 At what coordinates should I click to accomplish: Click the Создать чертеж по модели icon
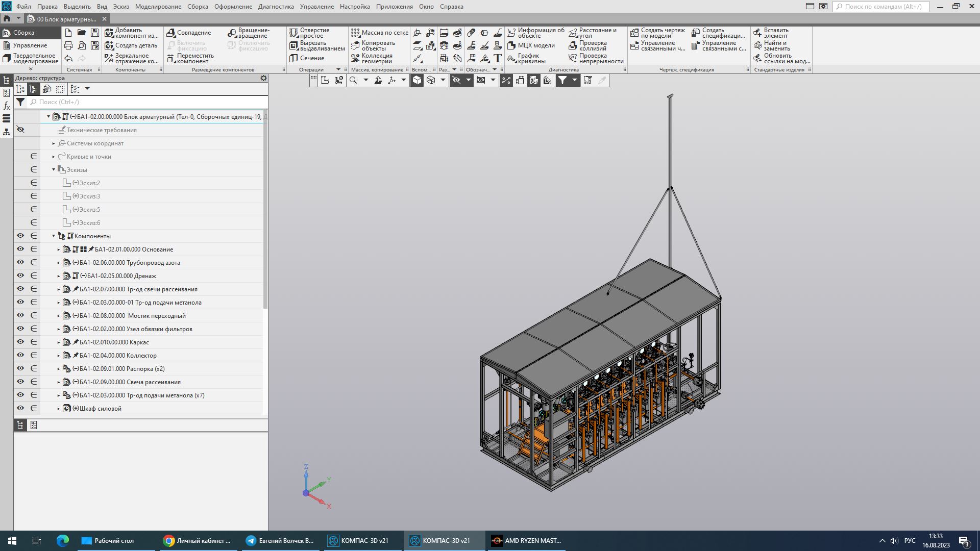click(x=634, y=33)
